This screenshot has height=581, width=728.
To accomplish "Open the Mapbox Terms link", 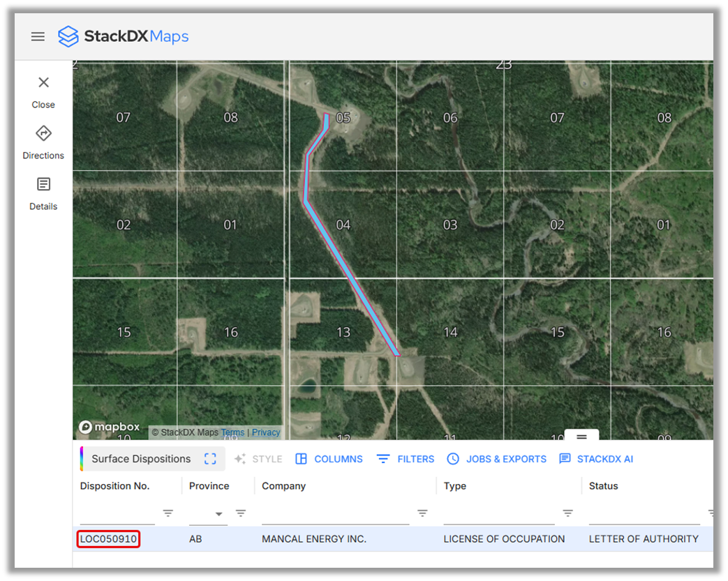I will [x=232, y=432].
